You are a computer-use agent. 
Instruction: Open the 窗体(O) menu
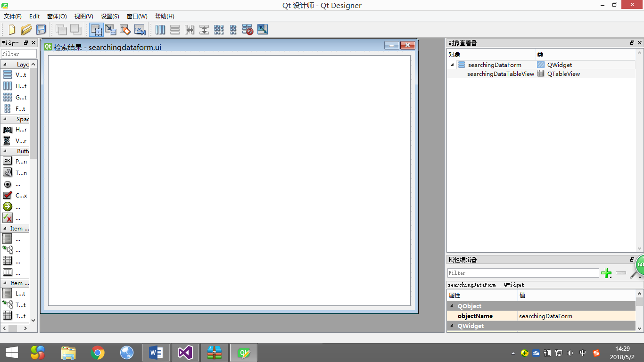[x=57, y=16]
